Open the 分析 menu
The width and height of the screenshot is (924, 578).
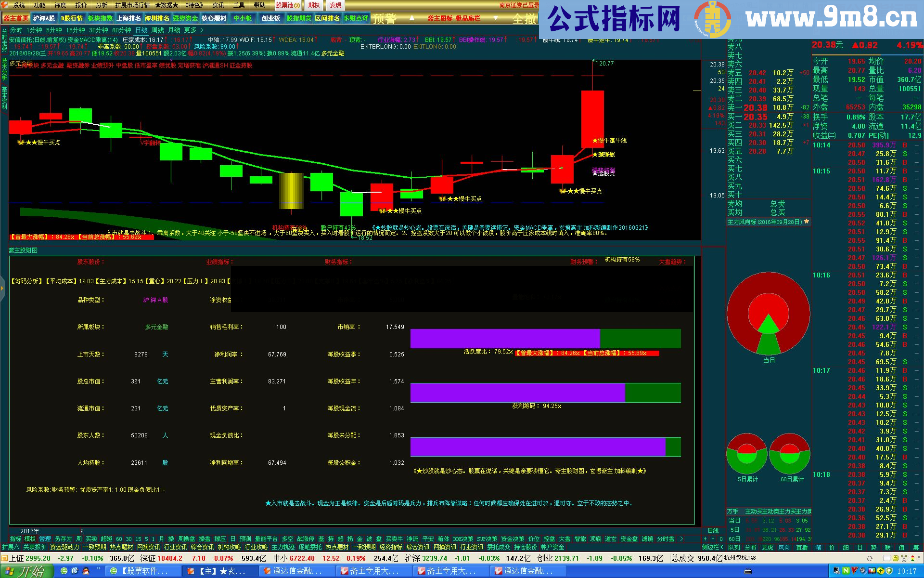coord(102,5)
